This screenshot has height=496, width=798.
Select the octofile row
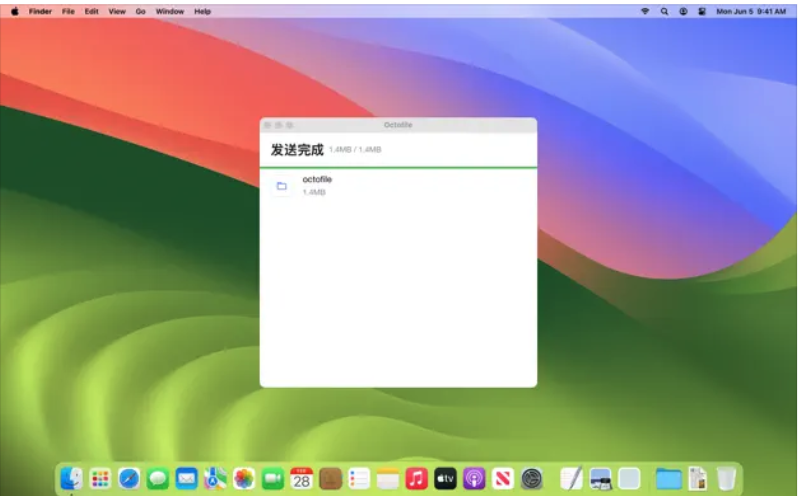[398, 186]
